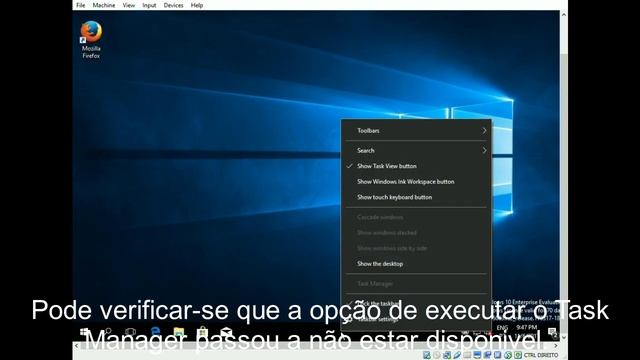Enable Show Windows Ink Workspace button

[x=416, y=182]
